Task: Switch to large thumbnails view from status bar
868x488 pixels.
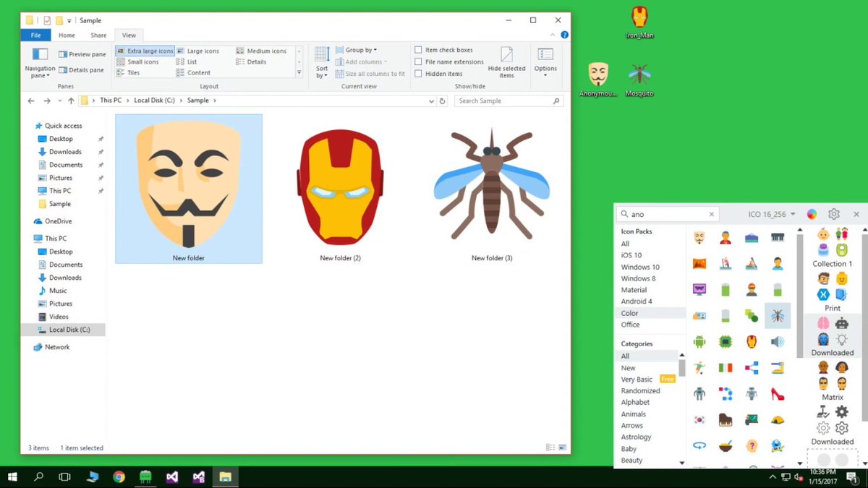Action: (x=563, y=448)
